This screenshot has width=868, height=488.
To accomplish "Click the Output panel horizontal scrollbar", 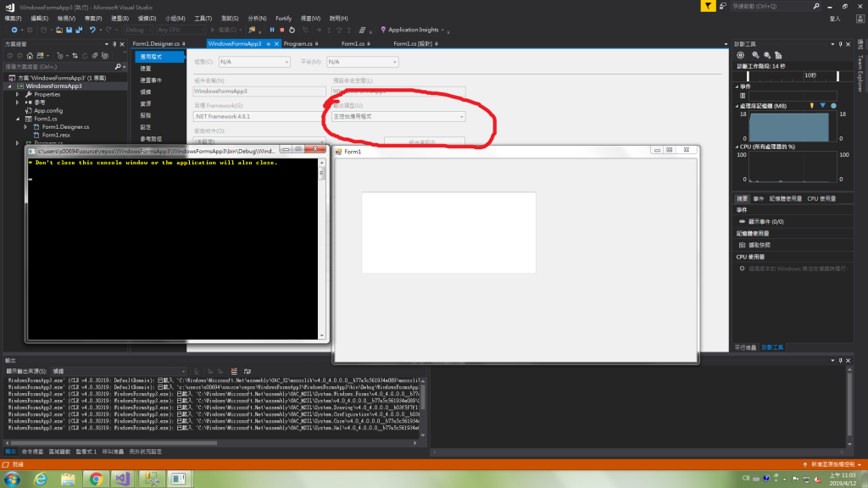I will [114, 442].
